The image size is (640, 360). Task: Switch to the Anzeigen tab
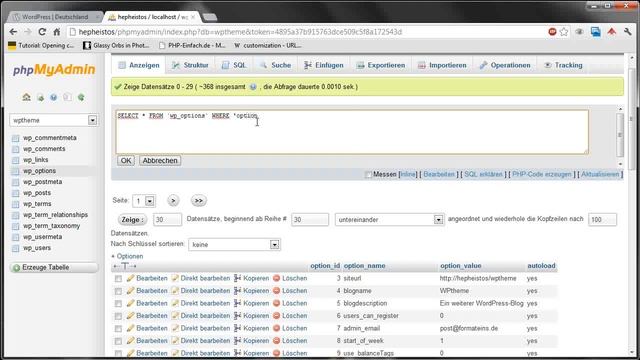[x=138, y=65]
